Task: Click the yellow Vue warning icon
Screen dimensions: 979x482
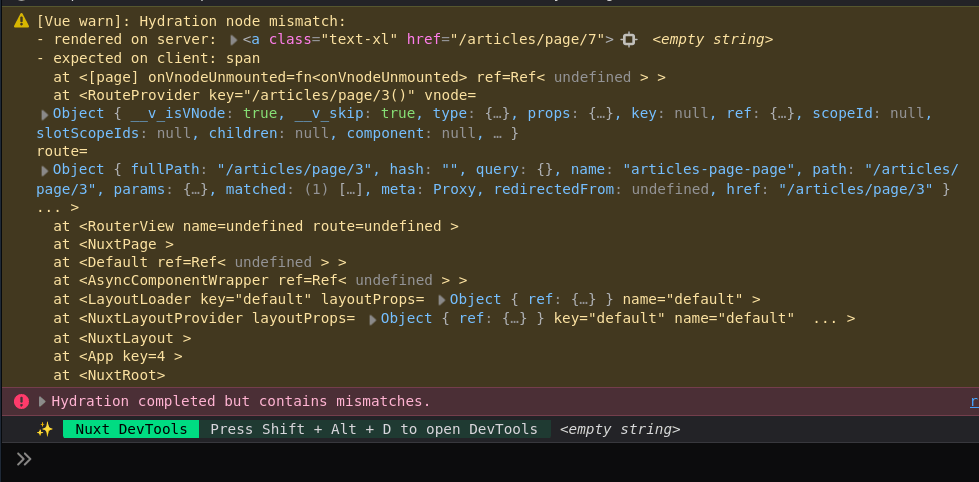Action: [21, 20]
